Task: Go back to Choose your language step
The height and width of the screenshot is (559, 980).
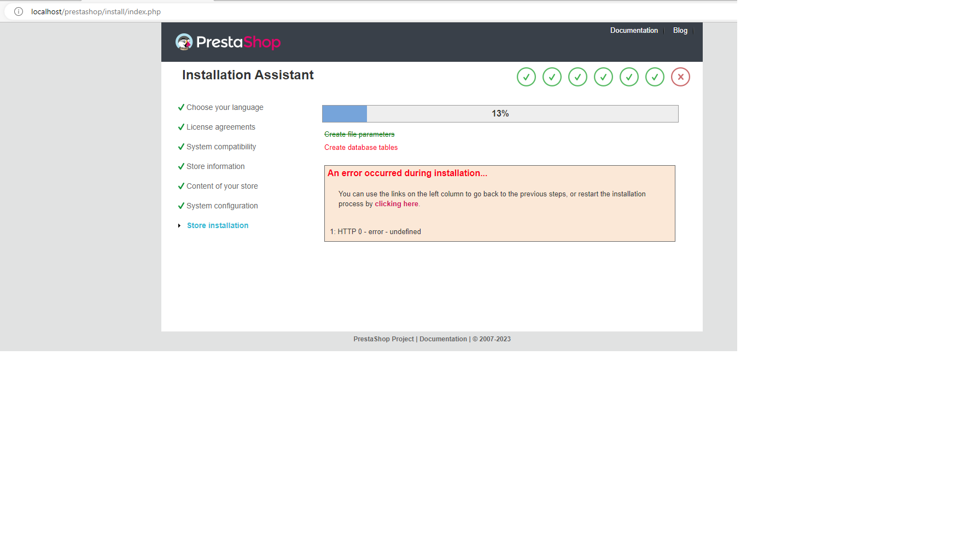Action: 225,107
